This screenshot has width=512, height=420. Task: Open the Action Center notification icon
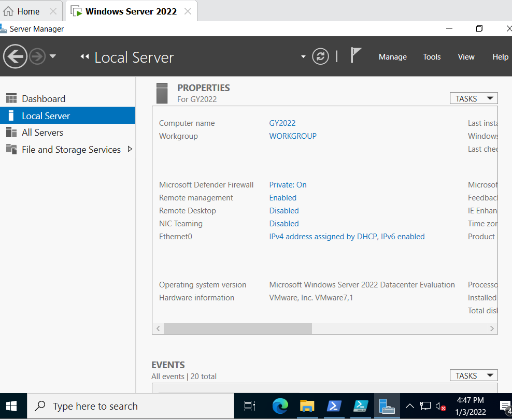coord(505,407)
